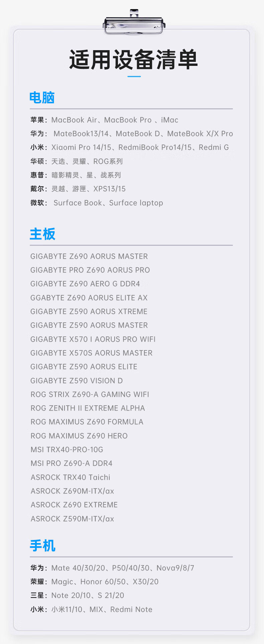264x644 pixels.
Task: Select the 电脑 section heading
Action: [x=42, y=98]
